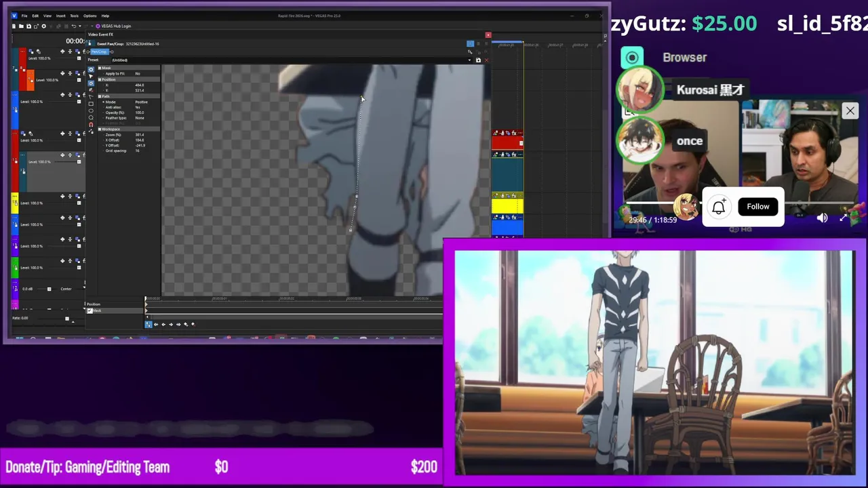Save the current Pan/Crop preset
Image resolution: width=868 pixels, height=488 pixels.
click(x=478, y=60)
